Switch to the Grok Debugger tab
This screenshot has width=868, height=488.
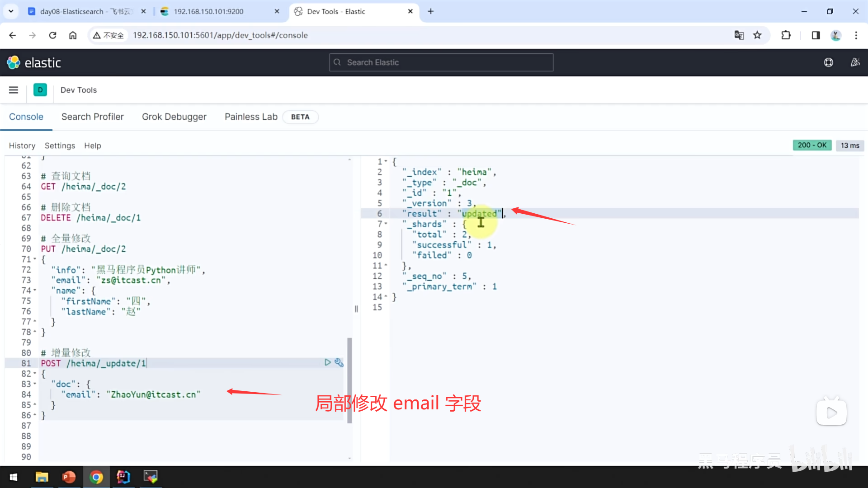point(174,117)
